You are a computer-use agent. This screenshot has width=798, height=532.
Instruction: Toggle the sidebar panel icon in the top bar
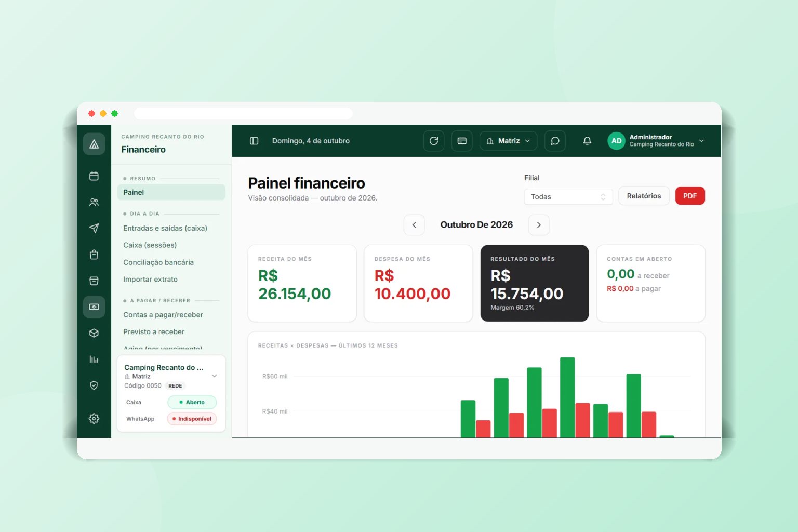pyautogui.click(x=254, y=141)
